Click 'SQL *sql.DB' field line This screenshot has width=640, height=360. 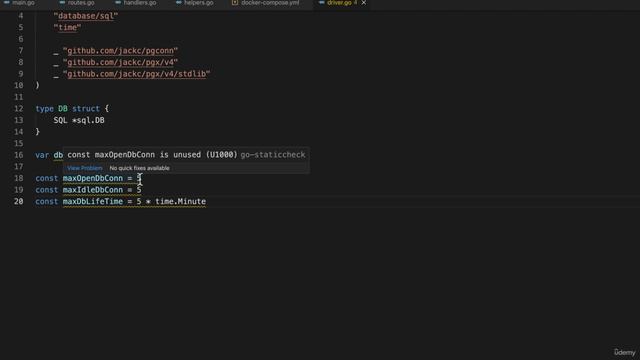click(x=79, y=120)
